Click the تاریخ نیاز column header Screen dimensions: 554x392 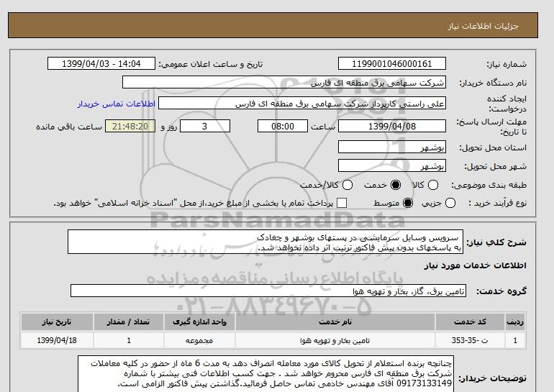coord(57,322)
